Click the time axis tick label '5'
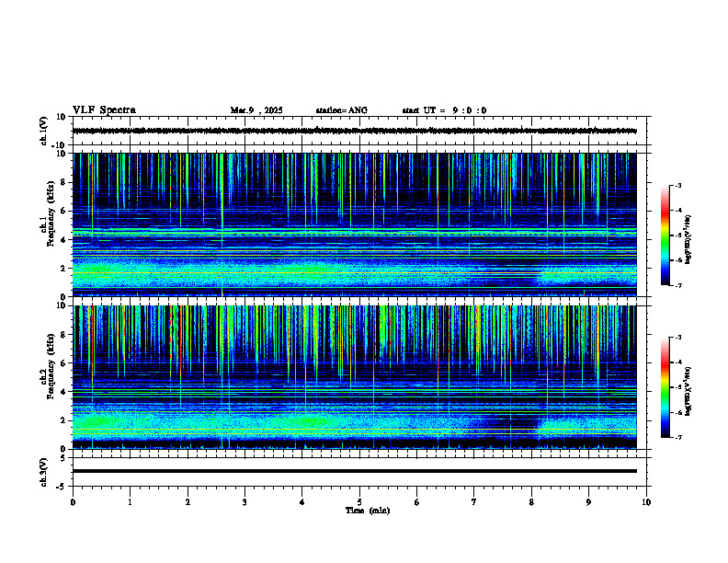The width and height of the screenshot is (728, 563). click(359, 502)
